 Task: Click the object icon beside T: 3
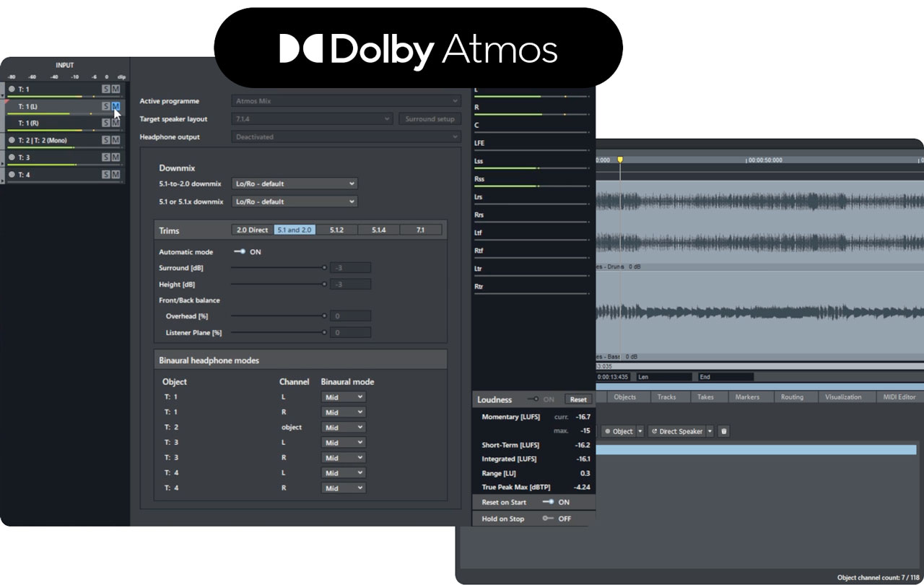pos(12,157)
